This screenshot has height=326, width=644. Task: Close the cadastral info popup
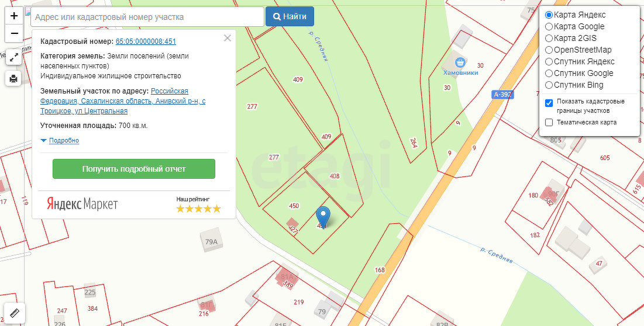click(228, 39)
